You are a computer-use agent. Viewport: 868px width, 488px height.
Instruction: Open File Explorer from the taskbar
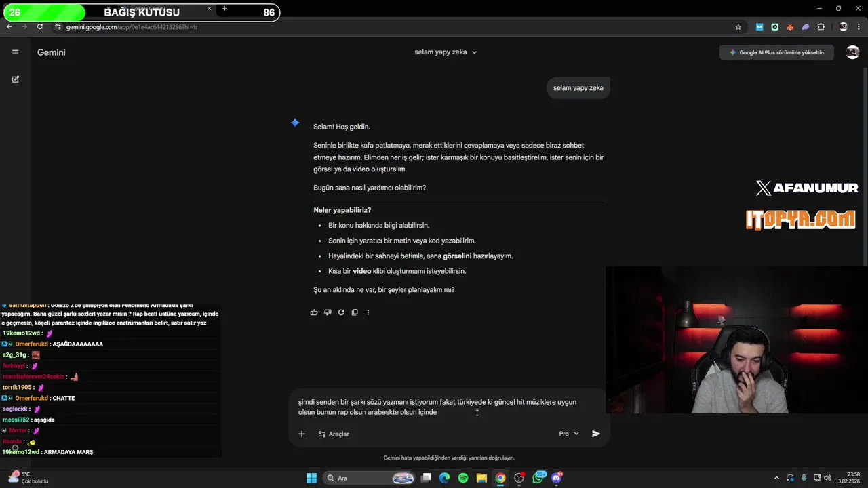(x=481, y=478)
